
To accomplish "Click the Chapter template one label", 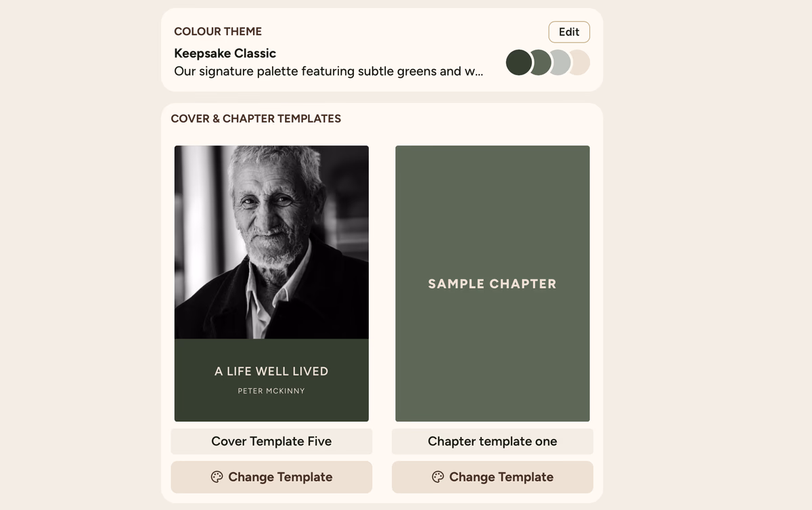I will click(492, 442).
